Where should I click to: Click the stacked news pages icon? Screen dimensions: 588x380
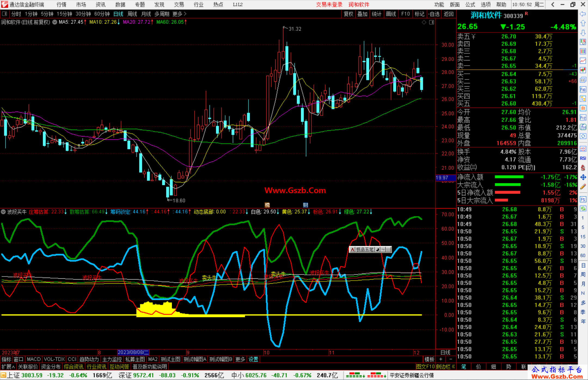click(583, 80)
